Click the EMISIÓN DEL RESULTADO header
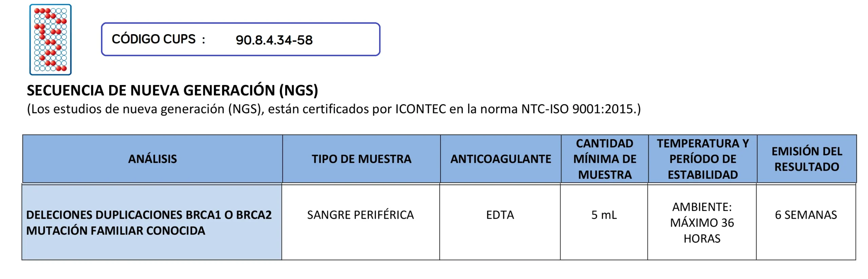868x279 pixels. point(807,159)
